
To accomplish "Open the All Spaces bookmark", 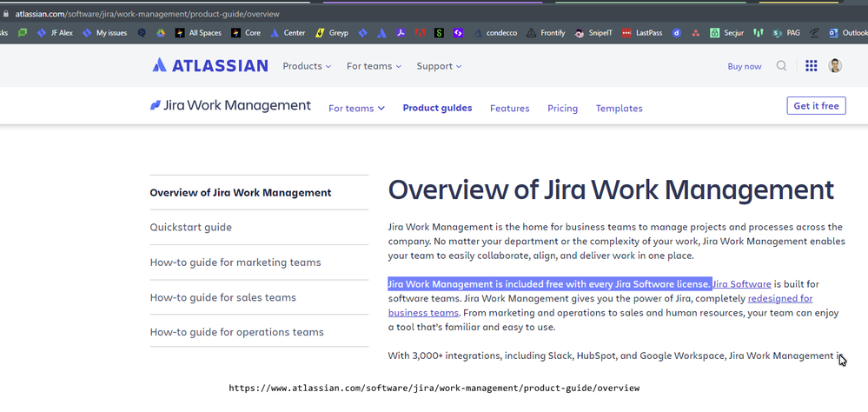I will click(x=198, y=33).
